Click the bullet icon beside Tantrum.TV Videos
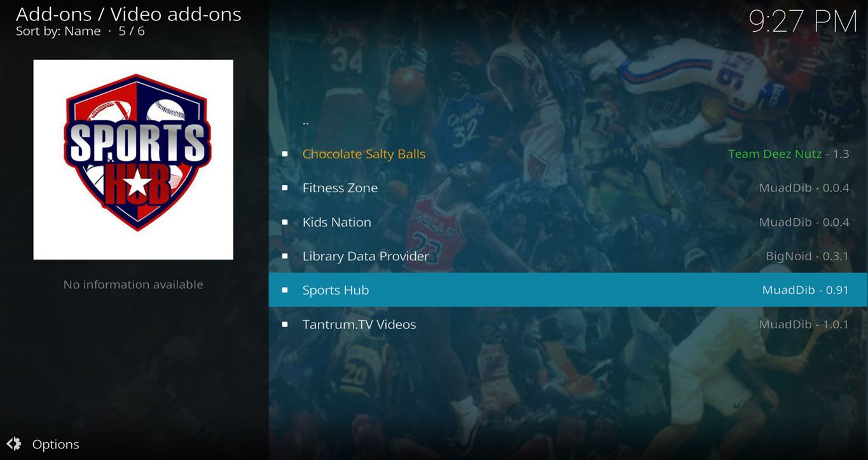Image resolution: width=868 pixels, height=460 pixels. (x=285, y=324)
